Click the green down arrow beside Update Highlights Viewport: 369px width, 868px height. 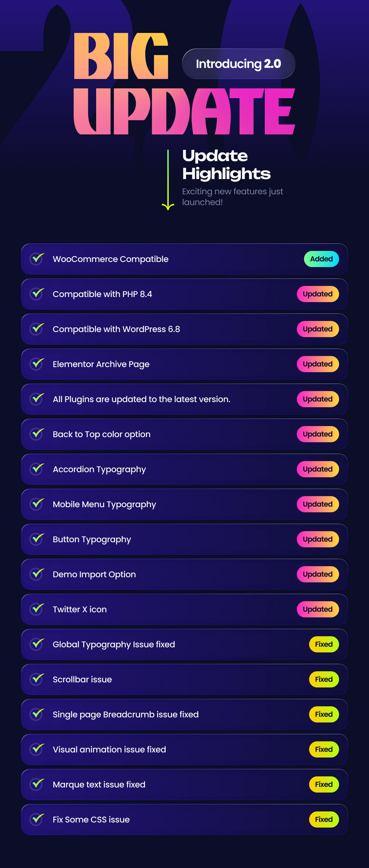click(x=168, y=180)
